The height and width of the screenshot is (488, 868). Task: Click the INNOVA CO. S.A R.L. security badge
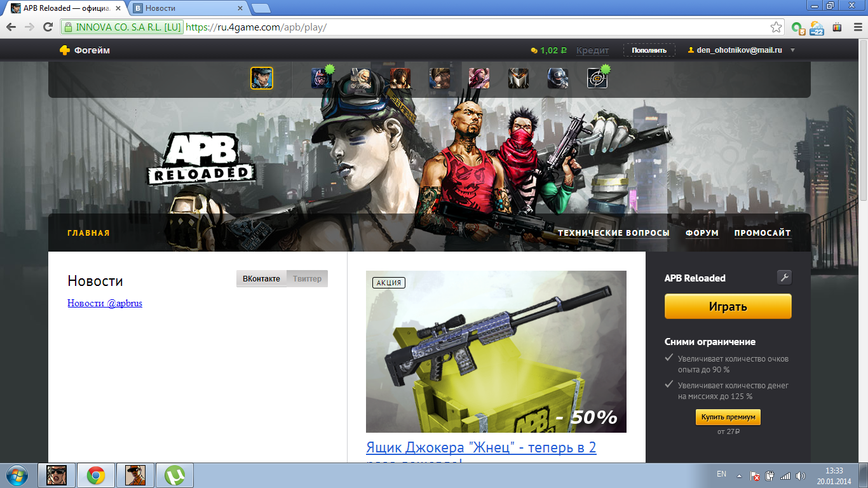point(122,27)
